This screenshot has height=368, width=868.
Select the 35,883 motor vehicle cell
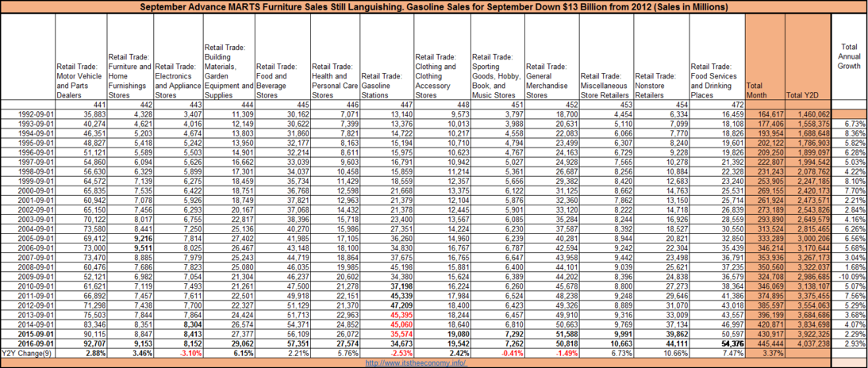pos(81,113)
